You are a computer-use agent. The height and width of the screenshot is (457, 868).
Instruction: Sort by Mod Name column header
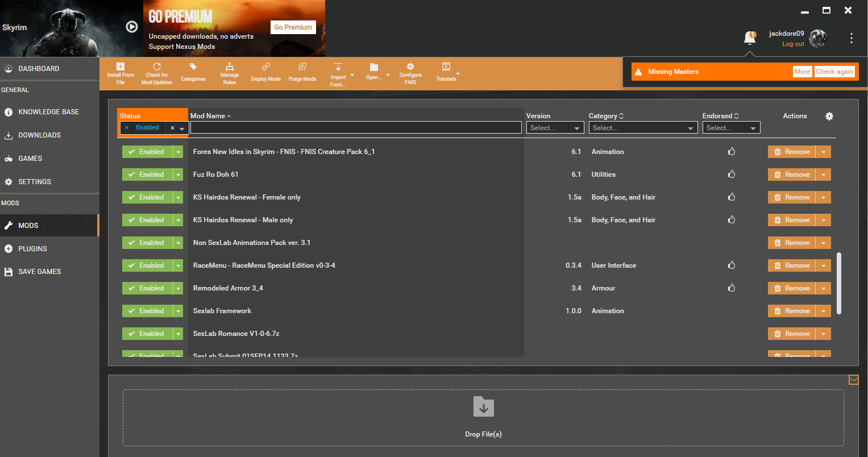tap(210, 116)
